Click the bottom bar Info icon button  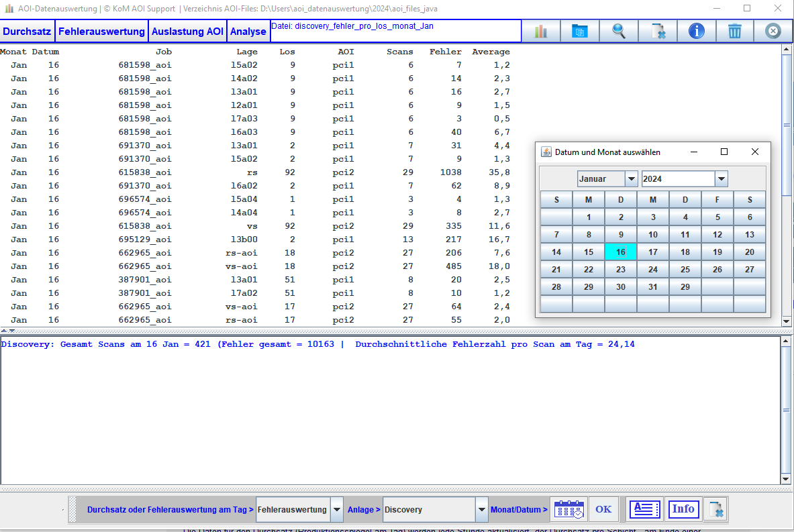(x=683, y=509)
